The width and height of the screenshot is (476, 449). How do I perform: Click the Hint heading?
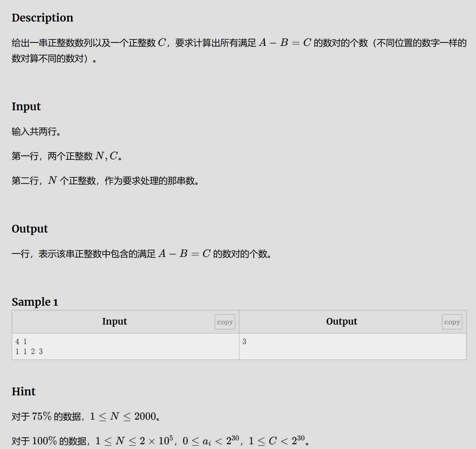click(x=23, y=391)
